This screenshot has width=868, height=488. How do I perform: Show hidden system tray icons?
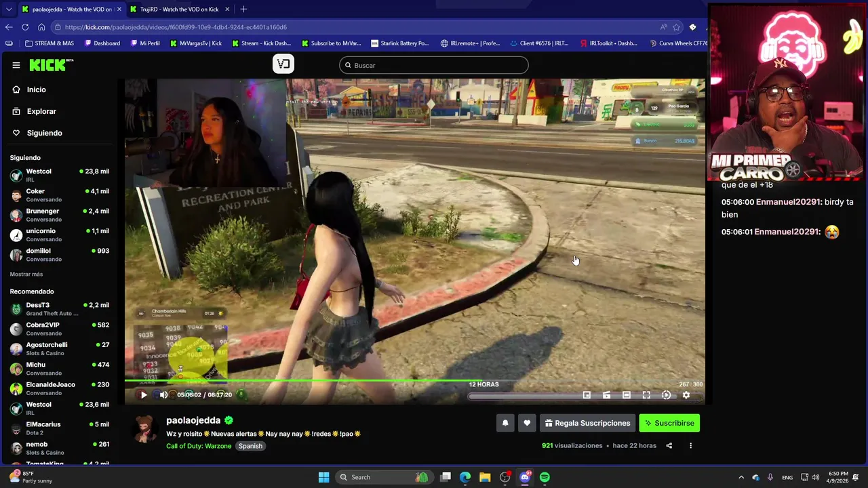(x=741, y=477)
